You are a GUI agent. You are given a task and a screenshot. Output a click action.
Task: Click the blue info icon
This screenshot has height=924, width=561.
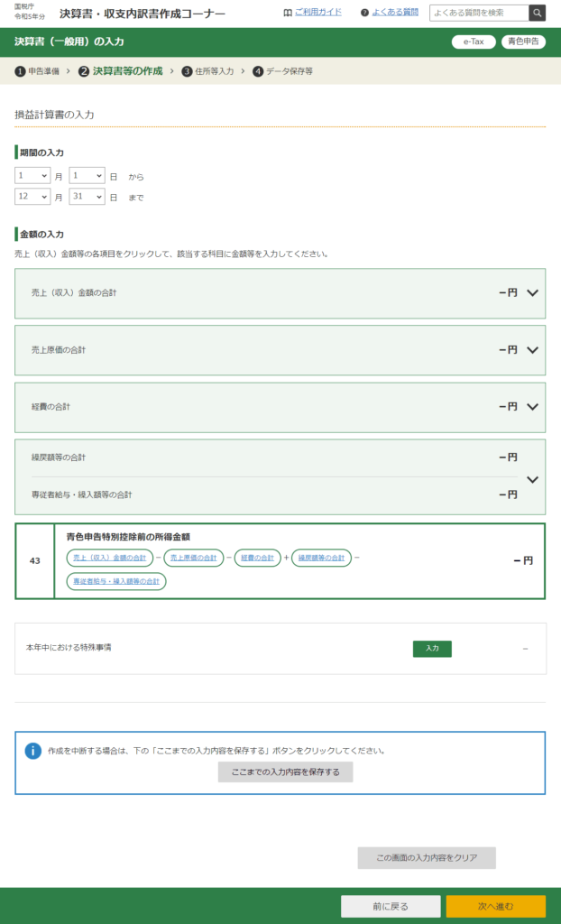click(33, 751)
